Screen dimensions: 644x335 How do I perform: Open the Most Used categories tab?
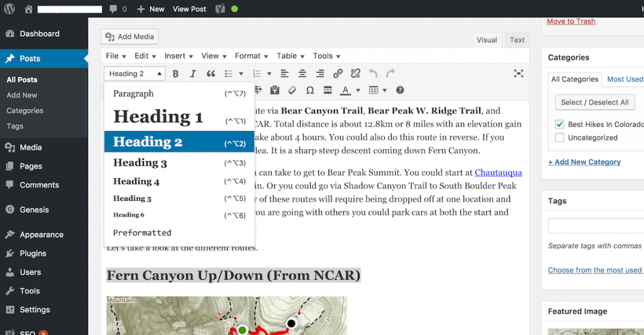[625, 79]
